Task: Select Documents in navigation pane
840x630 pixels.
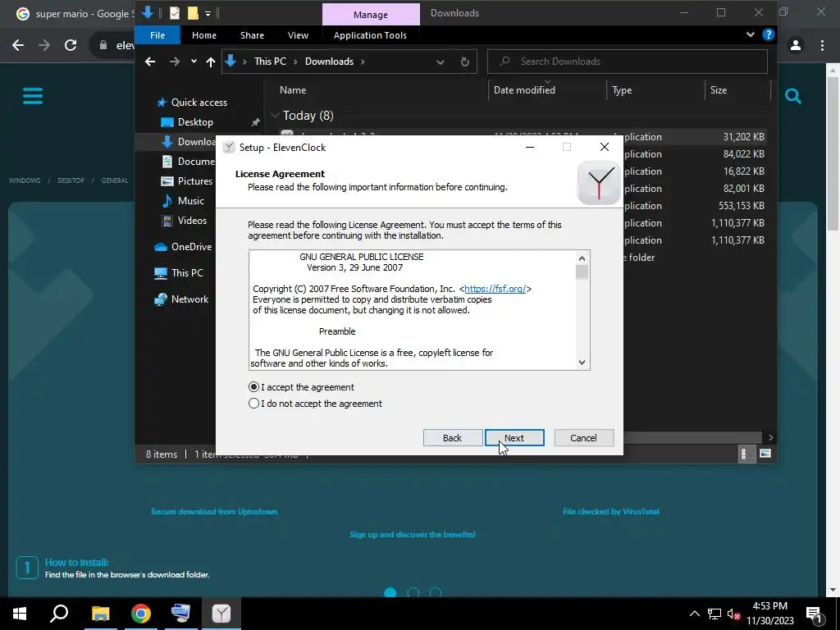Action: pos(188,162)
